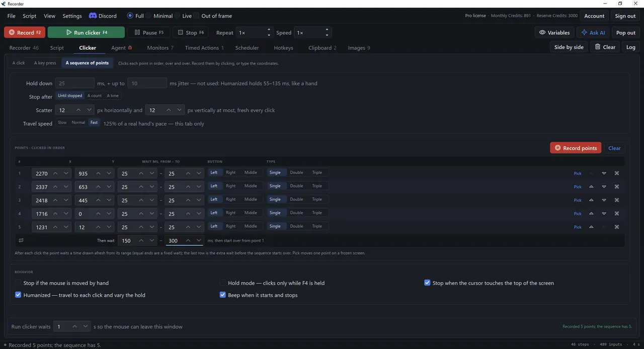Open Discord link icon in menu bar

click(93, 16)
